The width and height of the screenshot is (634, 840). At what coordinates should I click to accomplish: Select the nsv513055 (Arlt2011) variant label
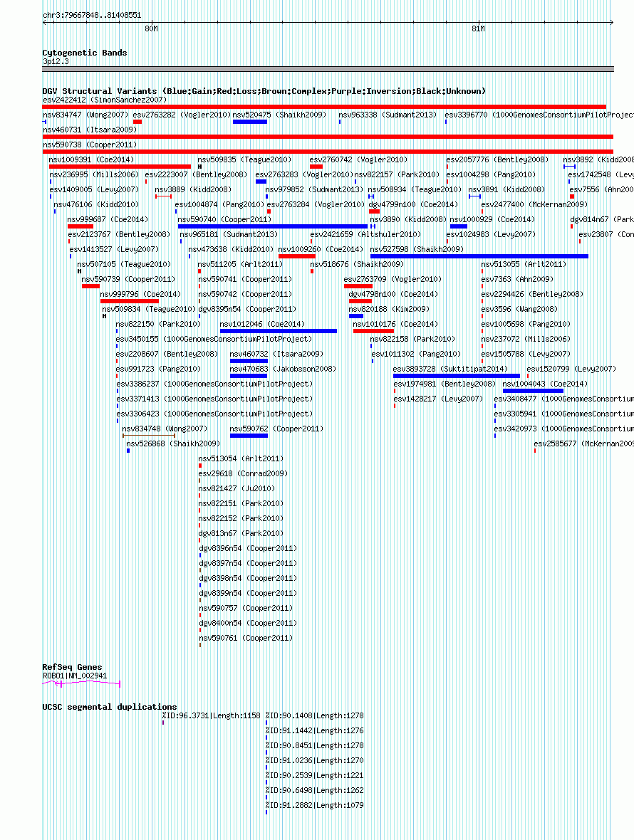(524, 264)
